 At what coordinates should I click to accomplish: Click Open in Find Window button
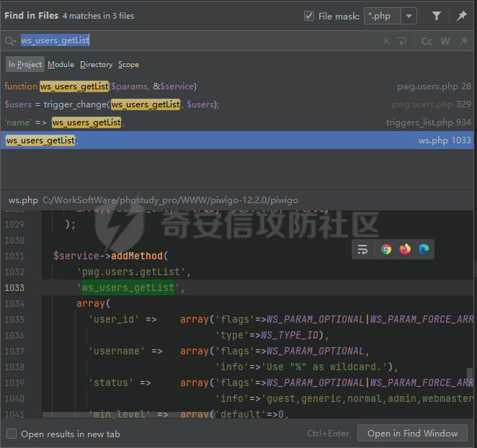coord(412,433)
